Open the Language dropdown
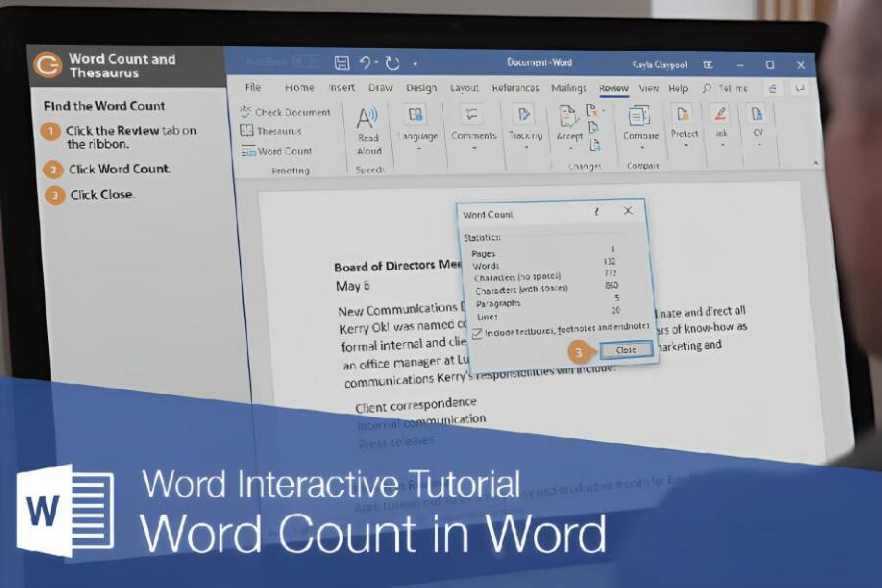Image resolution: width=882 pixels, height=588 pixels. click(417, 128)
